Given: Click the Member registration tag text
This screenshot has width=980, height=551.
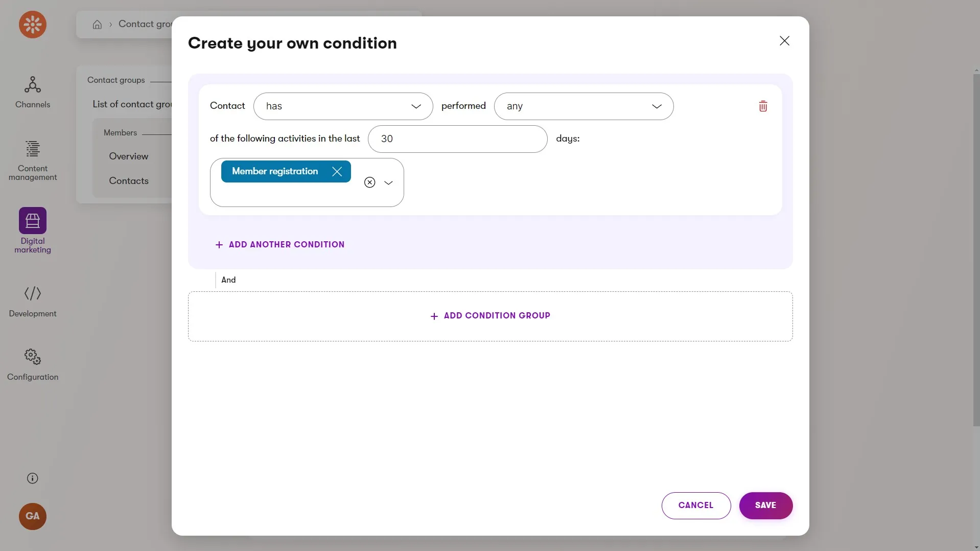Looking at the screenshot, I should coord(275,172).
